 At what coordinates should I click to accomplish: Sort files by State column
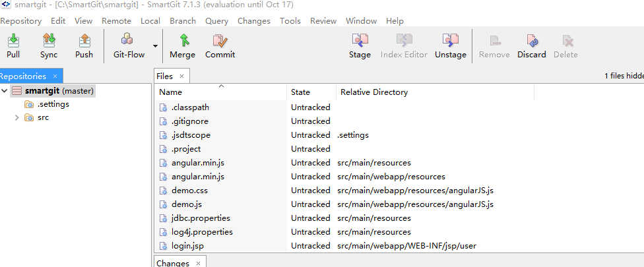click(x=311, y=92)
